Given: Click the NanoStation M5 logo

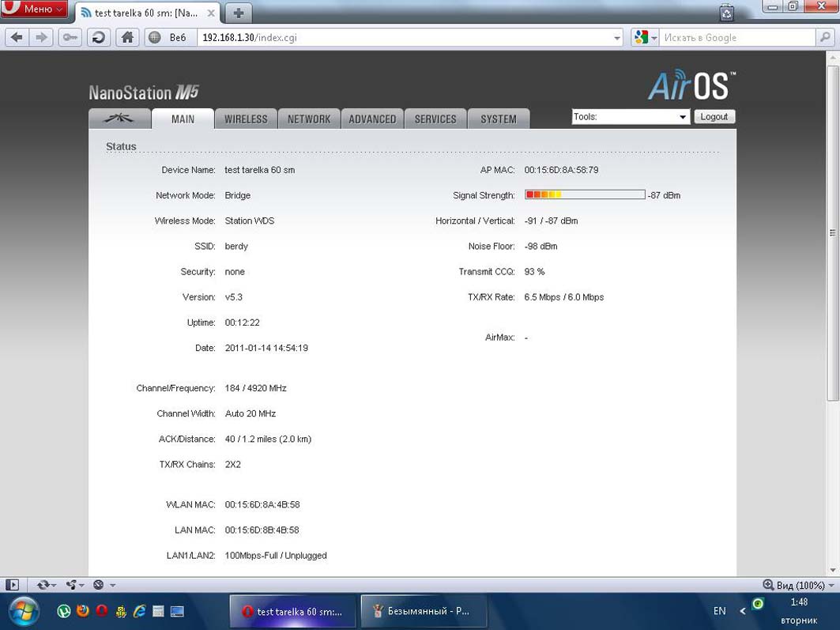Looking at the screenshot, I should click(144, 92).
